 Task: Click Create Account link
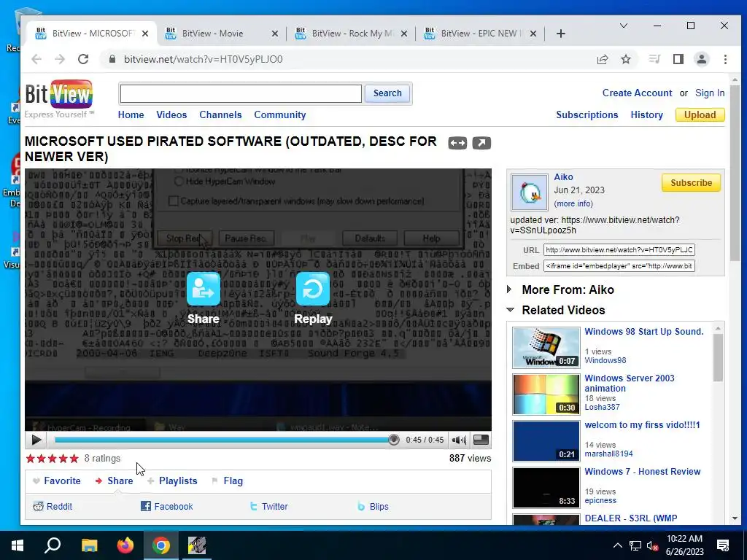pyautogui.click(x=637, y=93)
